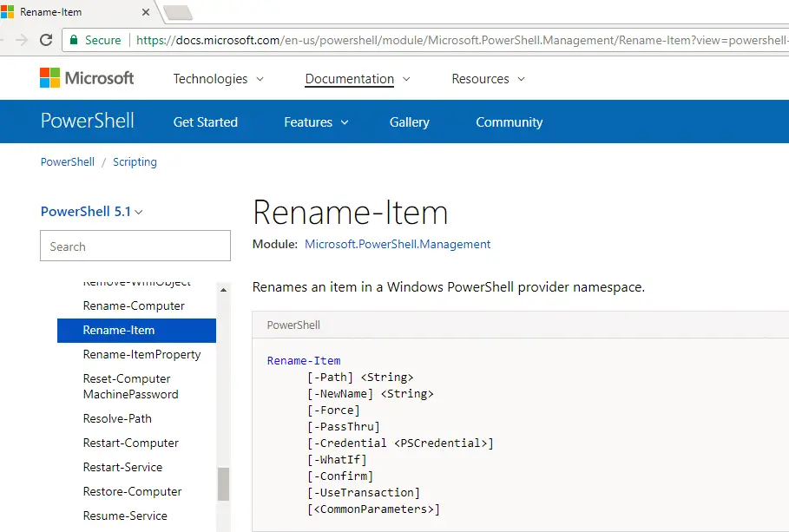Open Rename-Computer in the sidebar
The image size is (789, 532).
pyautogui.click(x=134, y=306)
